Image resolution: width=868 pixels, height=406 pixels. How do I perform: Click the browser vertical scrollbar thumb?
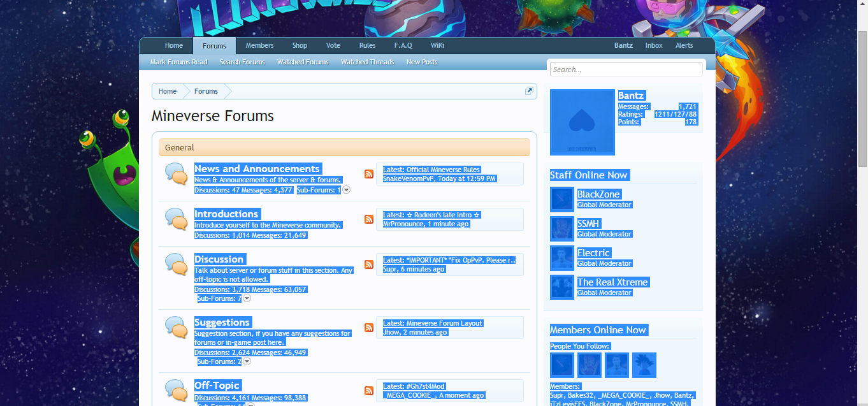(x=862, y=100)
